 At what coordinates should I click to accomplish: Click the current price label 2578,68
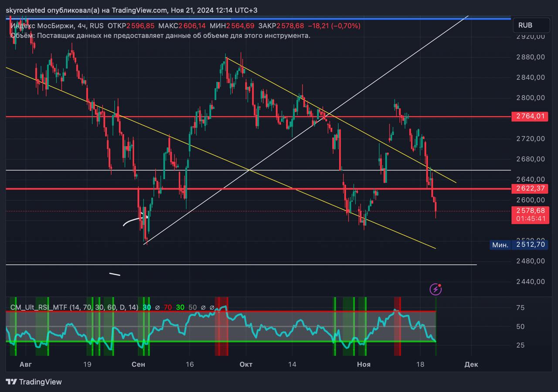coord(530,210)
